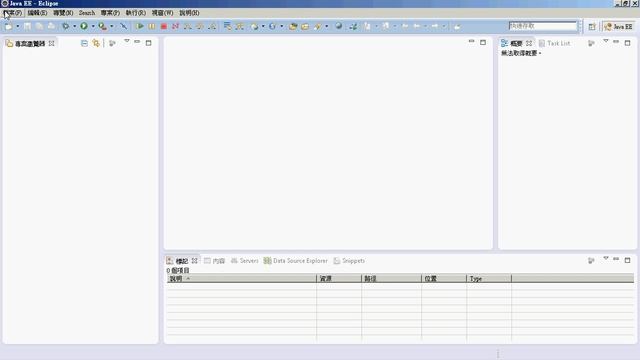The height and width of the screenshot is (360, 640).
Task: Click the Open Perspective icon
Action: click(x=592, y=27)
